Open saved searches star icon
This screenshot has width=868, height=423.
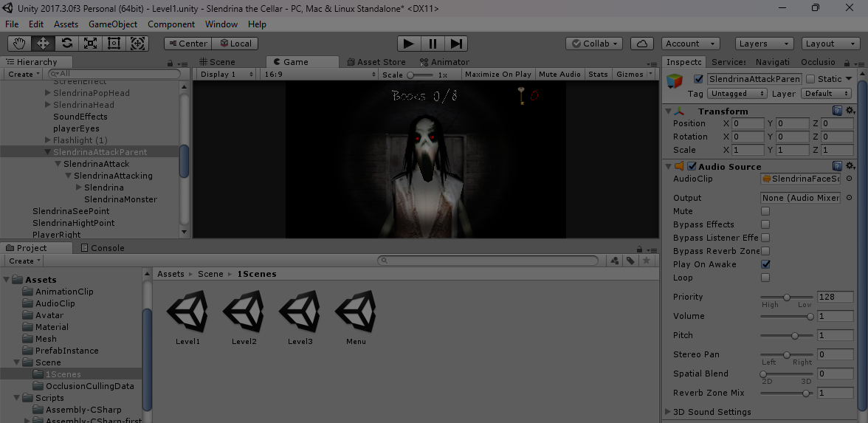(646, 261)
